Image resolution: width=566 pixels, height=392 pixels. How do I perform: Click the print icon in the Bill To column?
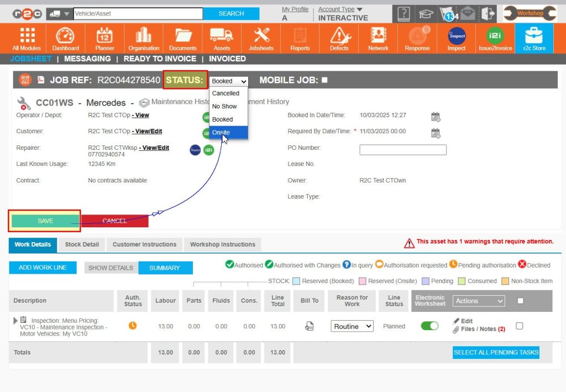click(x=309, y=326)
